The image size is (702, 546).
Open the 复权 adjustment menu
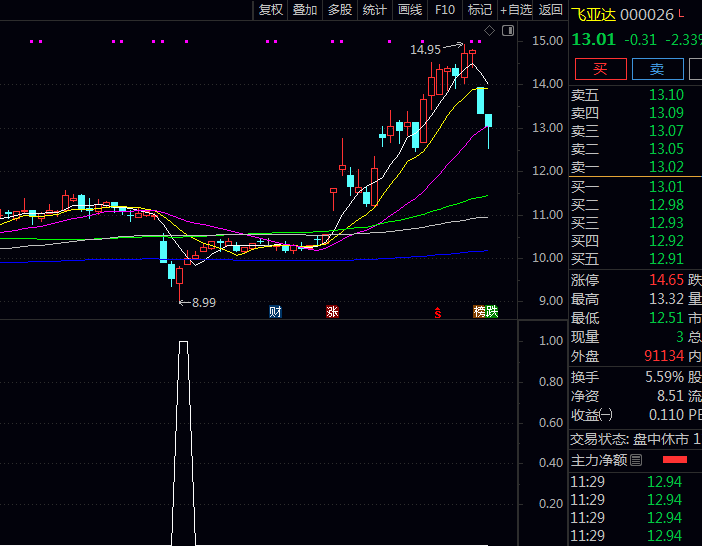click(x=271, y=10)
